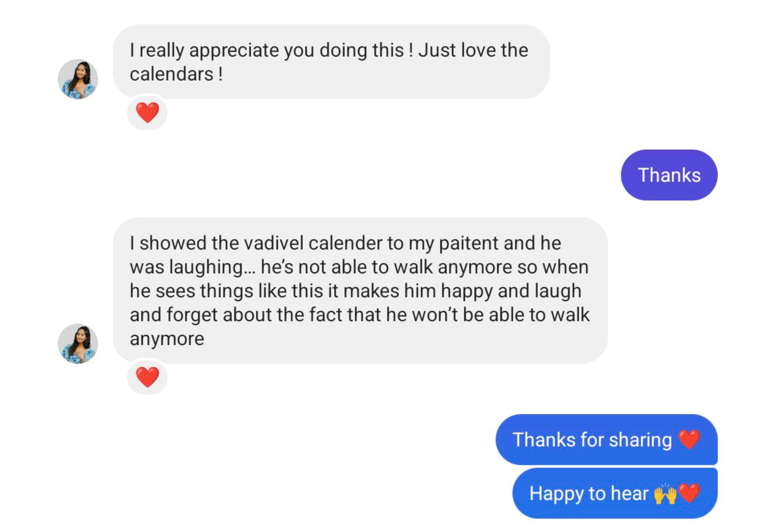762x532 pixels.
Task: Tap the heart reaction under the "love the calendars" message
Action: pos(147,112)
